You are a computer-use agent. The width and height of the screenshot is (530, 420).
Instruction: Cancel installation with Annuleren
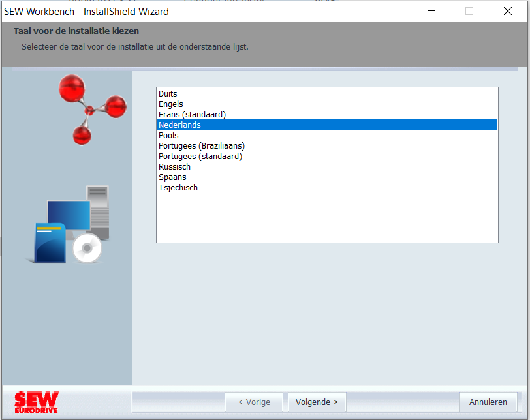pyautogui.click(x=488, y=402)
